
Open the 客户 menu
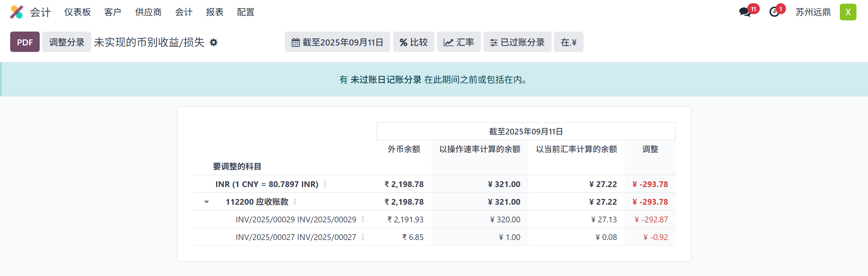tap(113, 12)
